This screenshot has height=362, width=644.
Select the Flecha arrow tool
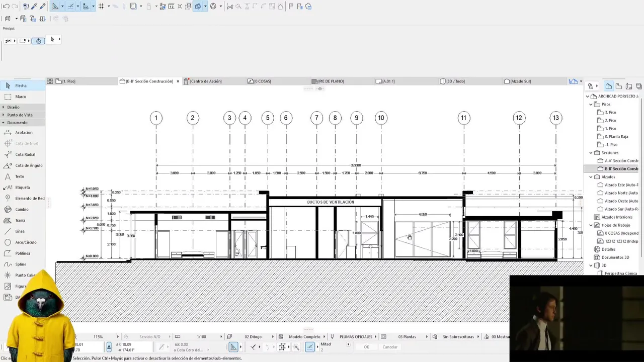click(23, 86)
